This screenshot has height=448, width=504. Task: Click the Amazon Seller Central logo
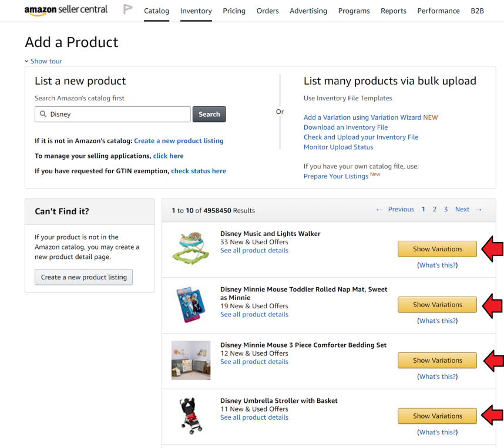[x=66, y=10]
